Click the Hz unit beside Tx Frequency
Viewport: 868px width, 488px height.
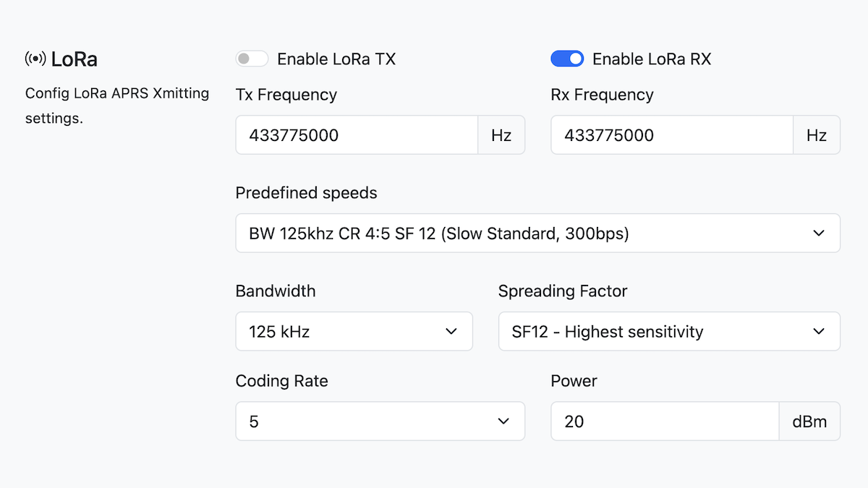(x=501, y=135)
